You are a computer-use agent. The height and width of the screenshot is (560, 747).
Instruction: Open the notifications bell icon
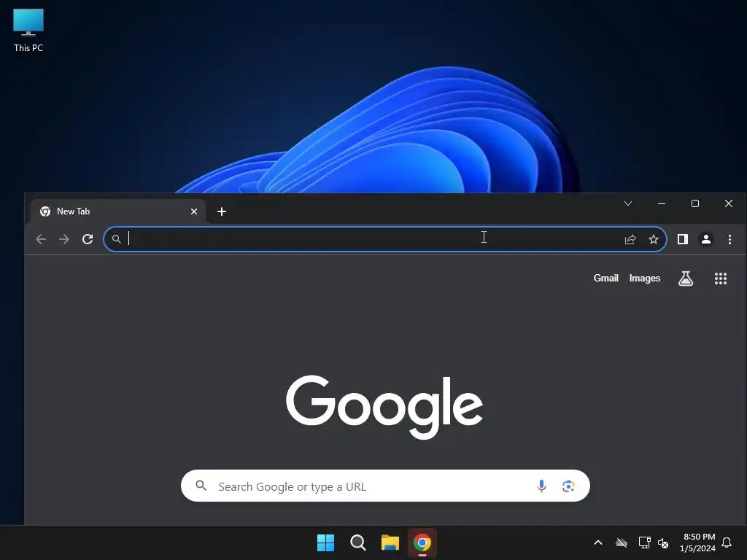point(727,542)
